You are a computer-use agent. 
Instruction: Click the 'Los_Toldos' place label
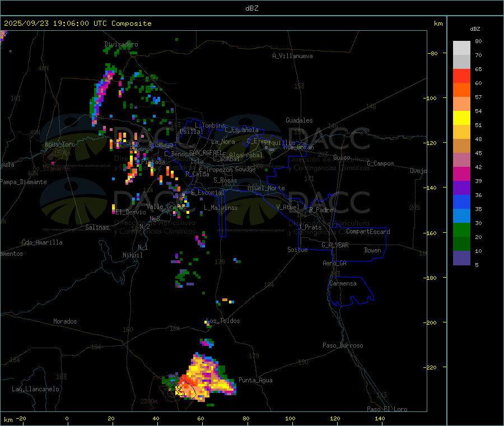(x=223, y=321)
